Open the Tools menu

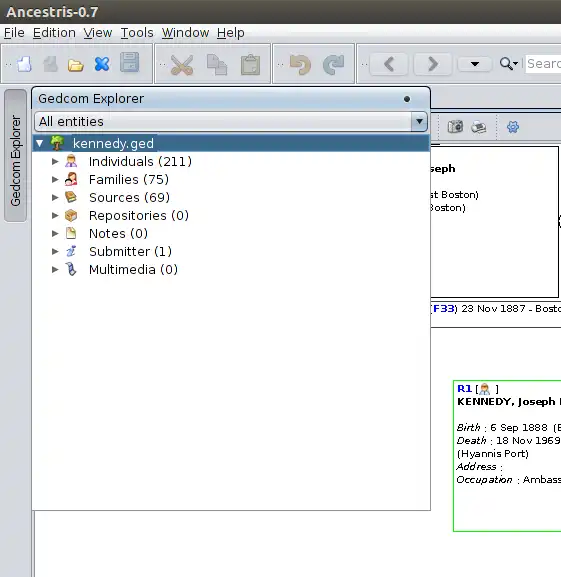(x=137, y=33)
